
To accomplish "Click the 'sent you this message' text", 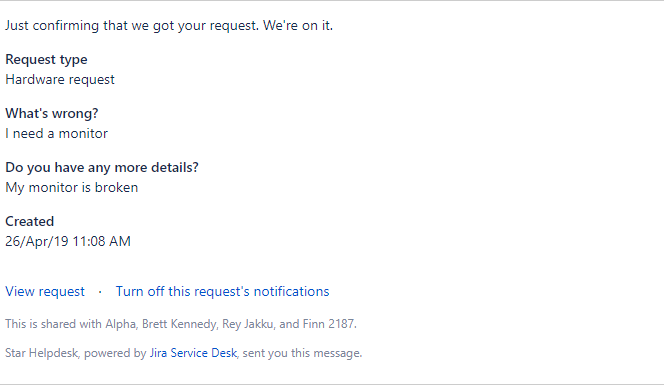I will [302, 353].
